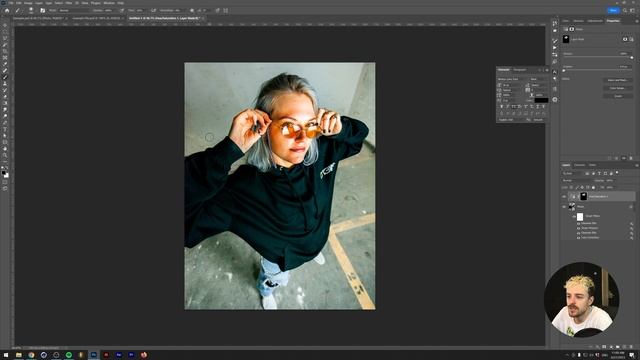The width and height of the screenshot is (640, 360).
Task: Select the Hand tool
Action: pos(5,149)
